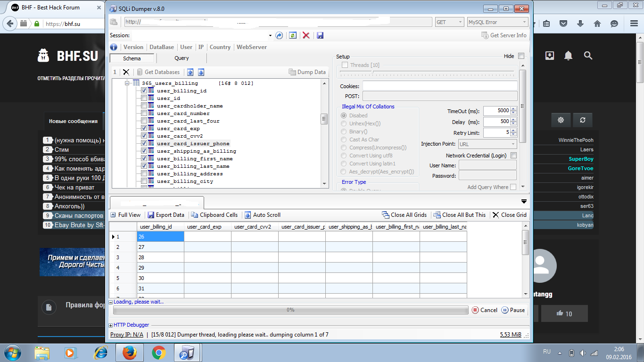Click the blue info icon before Version
Viewport: 644px width, 362px height.
click(x=113, y=47)
